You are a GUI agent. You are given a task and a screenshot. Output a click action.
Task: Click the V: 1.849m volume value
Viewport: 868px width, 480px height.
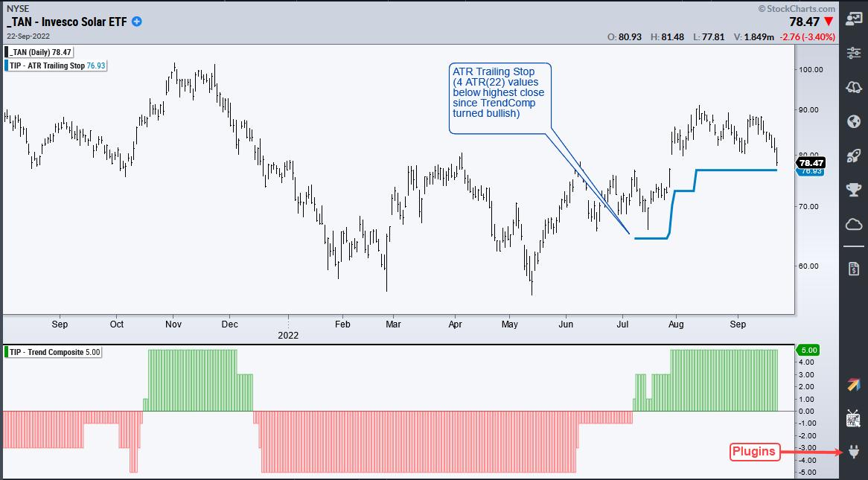[x=753, y=37]
